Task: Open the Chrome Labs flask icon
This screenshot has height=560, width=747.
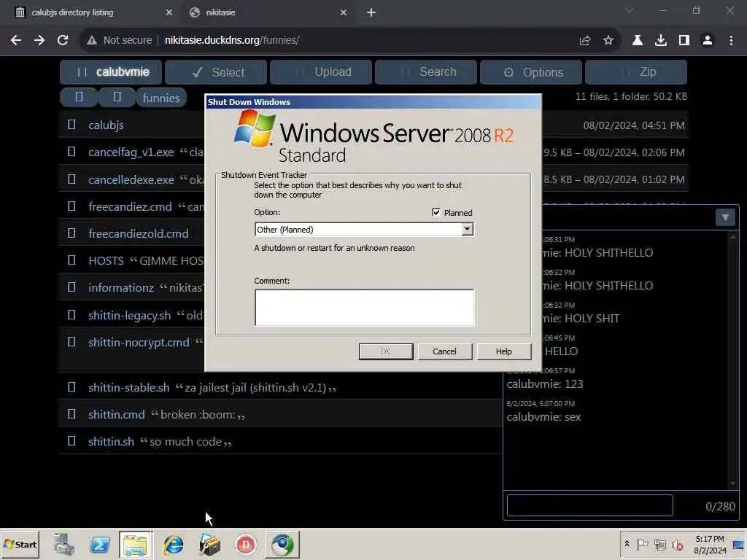Action: pos(638,41)
